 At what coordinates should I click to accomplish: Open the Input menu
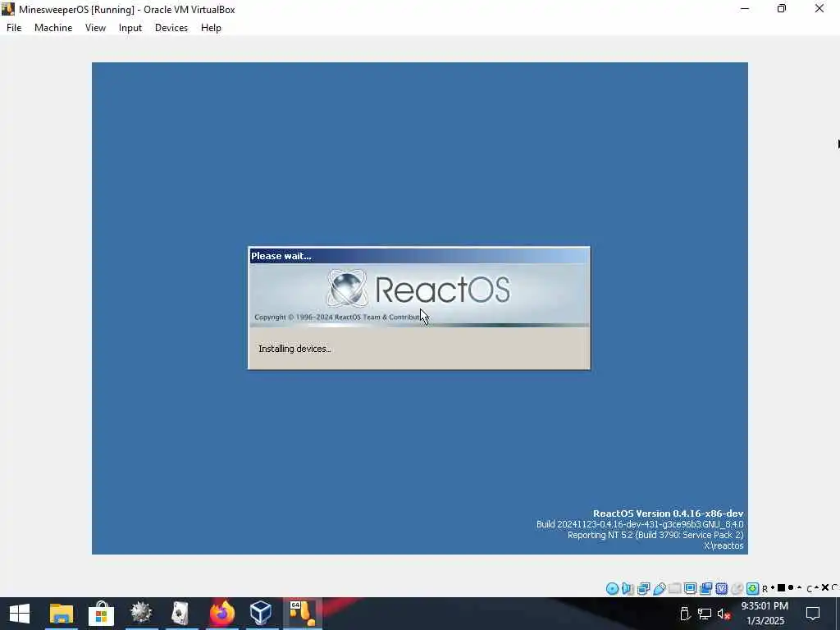click(x=130, y=28)
